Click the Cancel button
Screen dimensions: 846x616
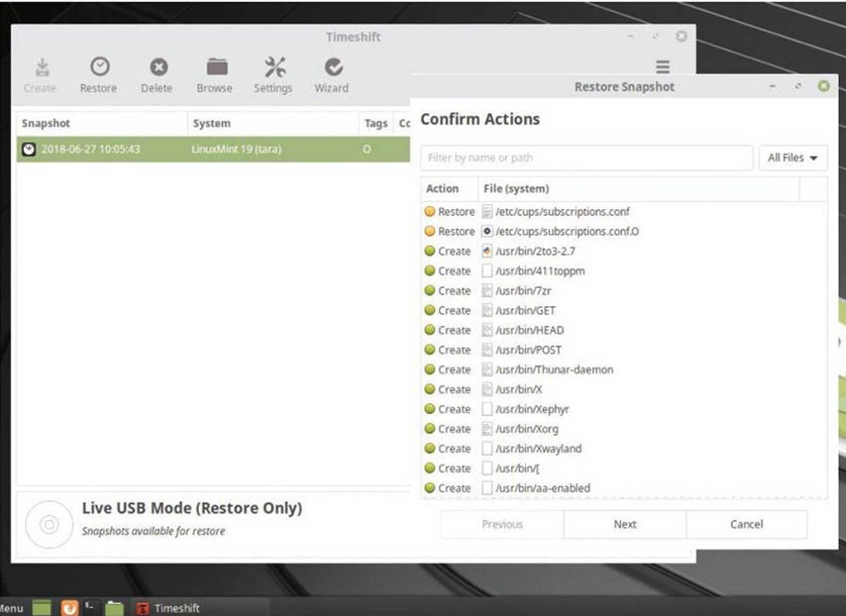[x=747, y=525]
